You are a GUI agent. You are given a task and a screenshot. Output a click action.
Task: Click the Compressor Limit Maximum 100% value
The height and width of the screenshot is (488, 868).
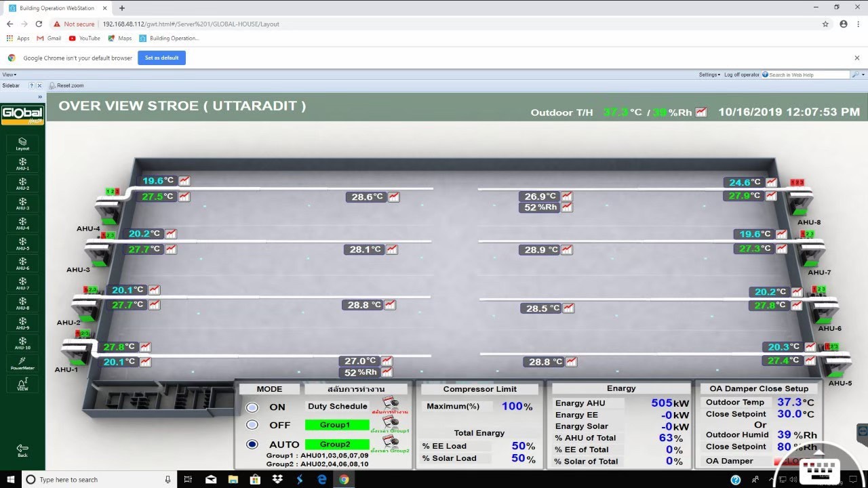(517, 407)
